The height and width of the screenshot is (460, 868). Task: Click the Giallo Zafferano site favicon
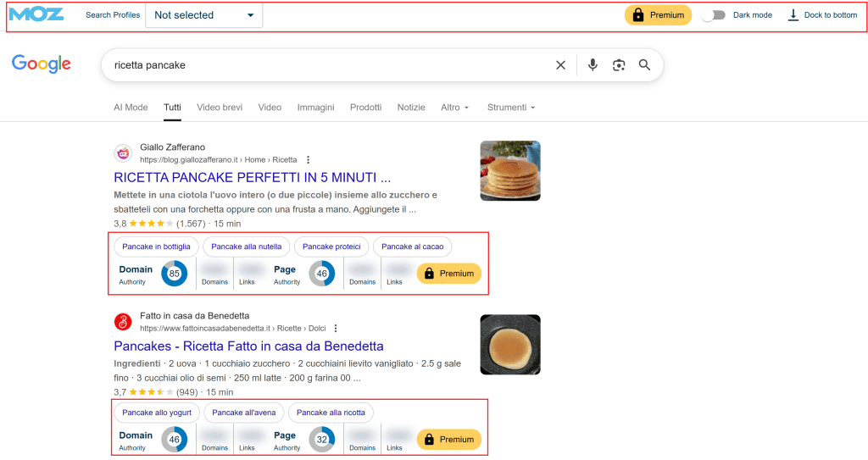click(123, 153)
